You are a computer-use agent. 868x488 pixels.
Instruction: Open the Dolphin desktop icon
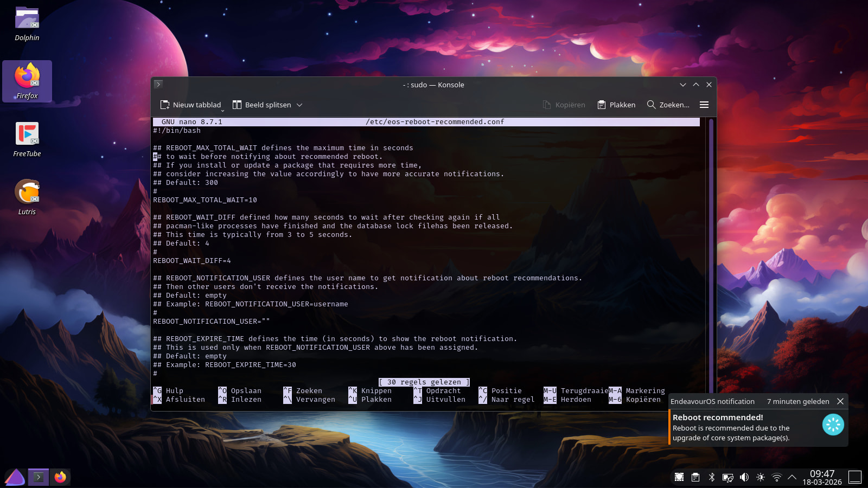27,24
